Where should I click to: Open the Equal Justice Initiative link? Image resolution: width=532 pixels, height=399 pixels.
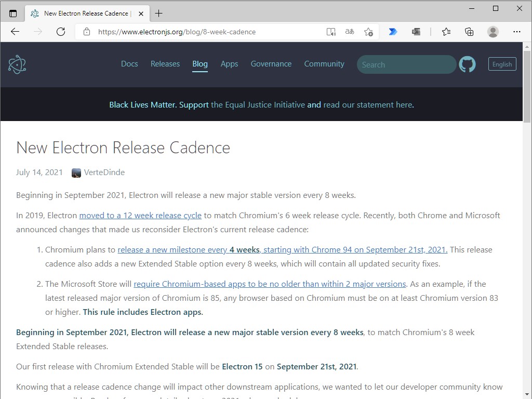coord(258,105)
